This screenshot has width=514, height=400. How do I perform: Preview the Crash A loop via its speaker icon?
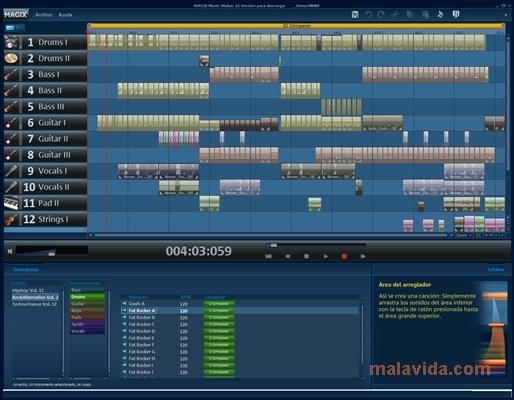coord(124,304)
